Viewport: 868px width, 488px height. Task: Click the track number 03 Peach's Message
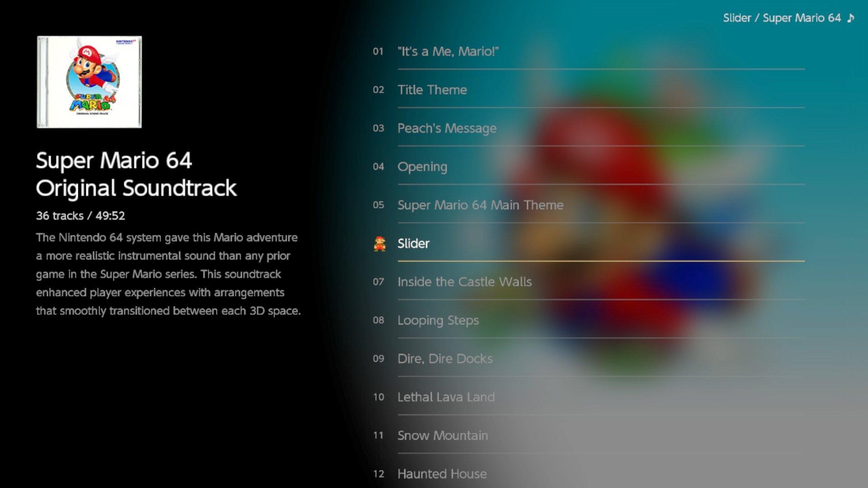tap(447, 127)
